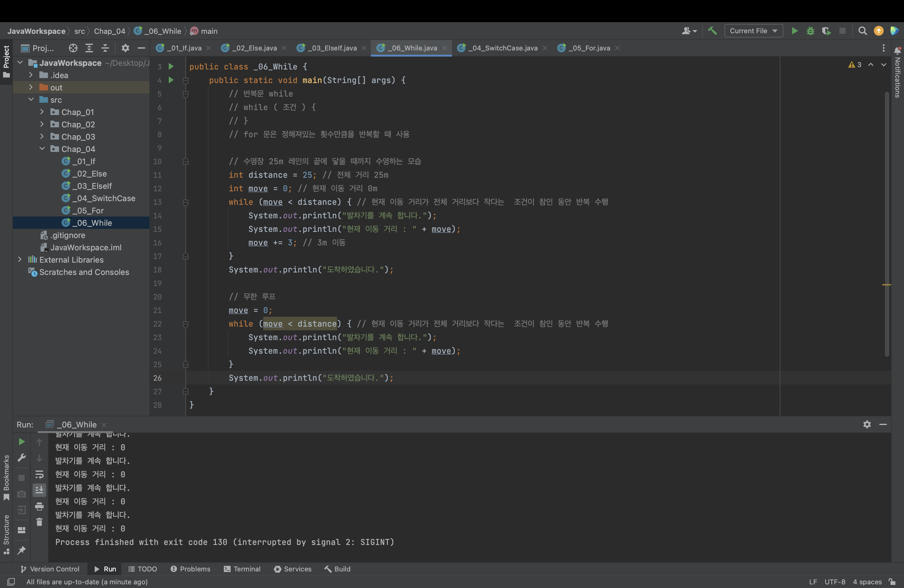904x588 pixels.
Task: Collapse the JavaWorkspace root node
Action: click(20, 63)
